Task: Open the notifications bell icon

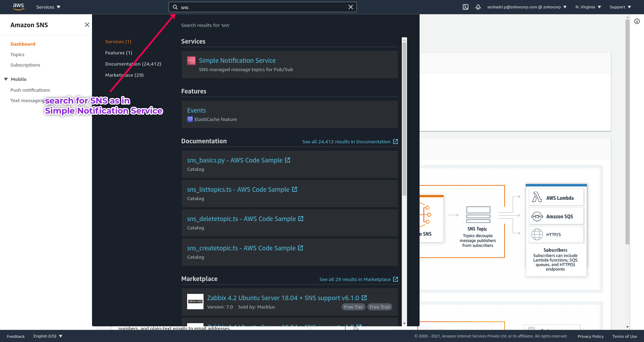Action: pyautogui.click(x=478, y=7)
